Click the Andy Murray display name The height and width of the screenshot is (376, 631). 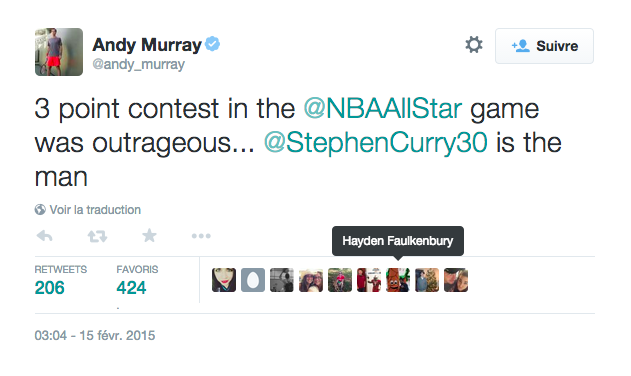coord(147,45)
